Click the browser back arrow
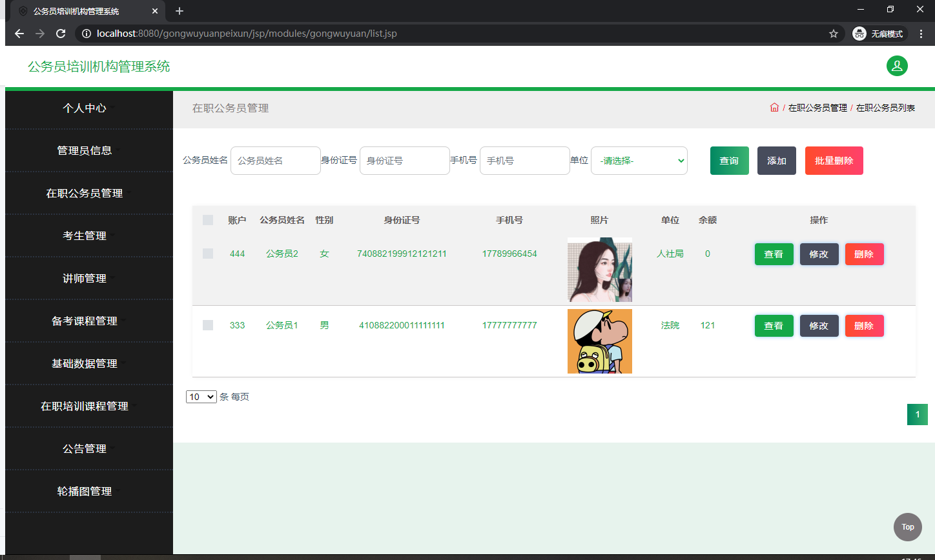Screen dimensions: 935x560 coord(19,34)
